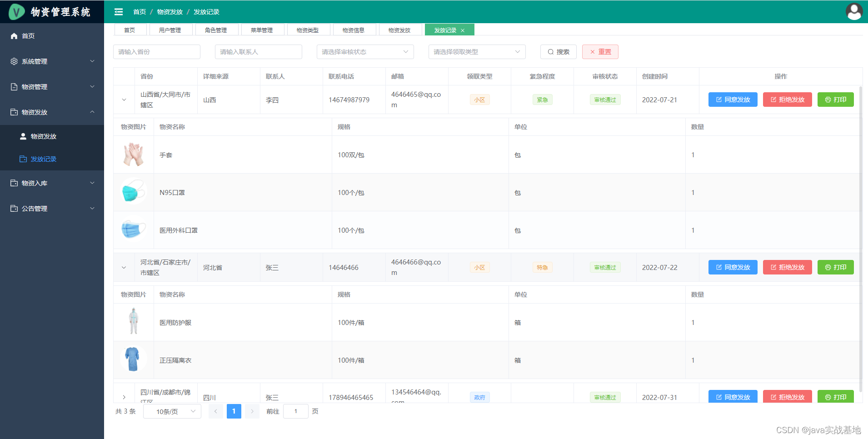Click 首页 breadcrumb link

pos(140,12)
